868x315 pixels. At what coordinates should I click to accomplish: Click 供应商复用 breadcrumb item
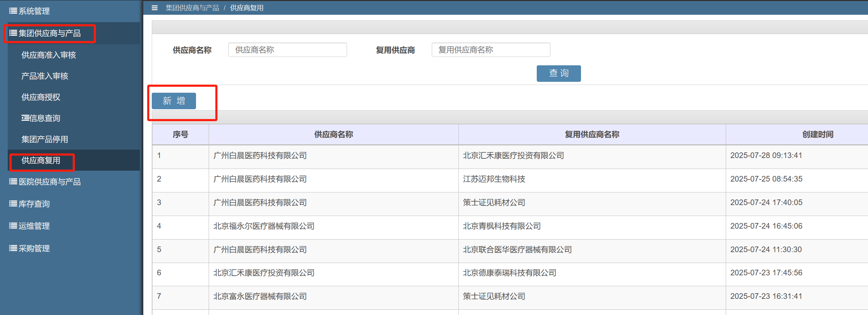[x=247, y=8]
